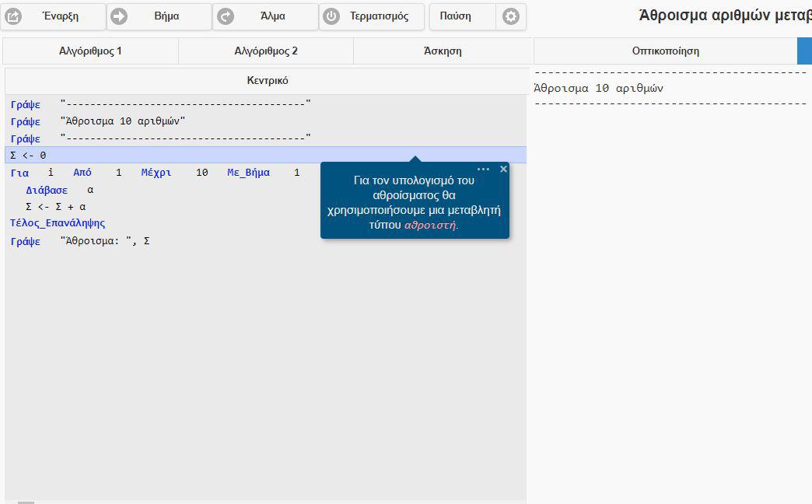The image size is (812, 504).
Task: Close the tooltip with the X
Action: click(x=503, y=169)
